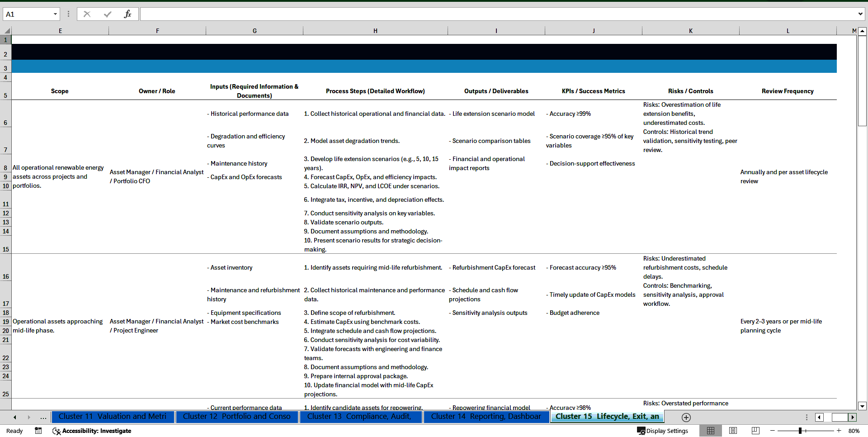Image resolution: width=868 pixels, height=437 pixels.
Task: Switch to Page Layout view icon
Action: [x=733, y=431]
